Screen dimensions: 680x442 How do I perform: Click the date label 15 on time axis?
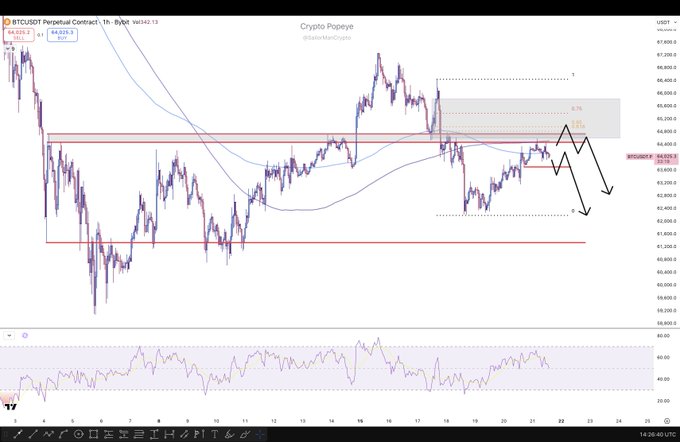(360, 421)
